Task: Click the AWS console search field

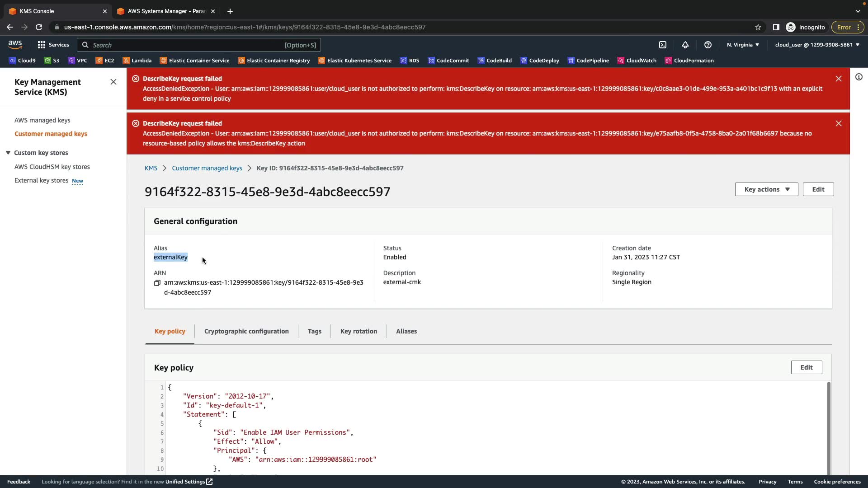Action: (x=199, y=45)
